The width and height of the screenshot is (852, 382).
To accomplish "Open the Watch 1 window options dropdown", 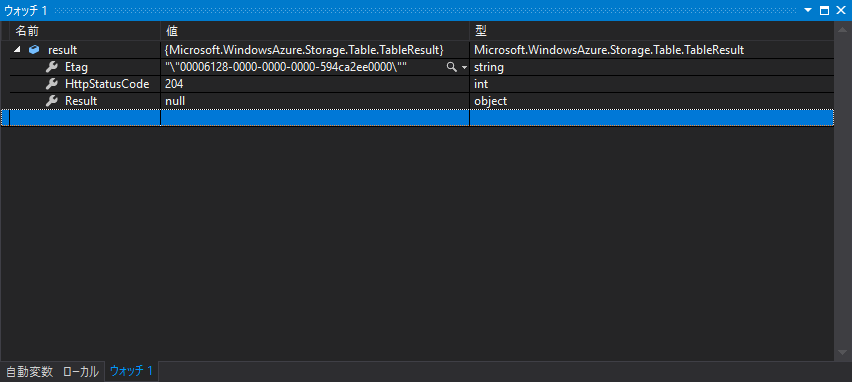I will coord(807,10).
